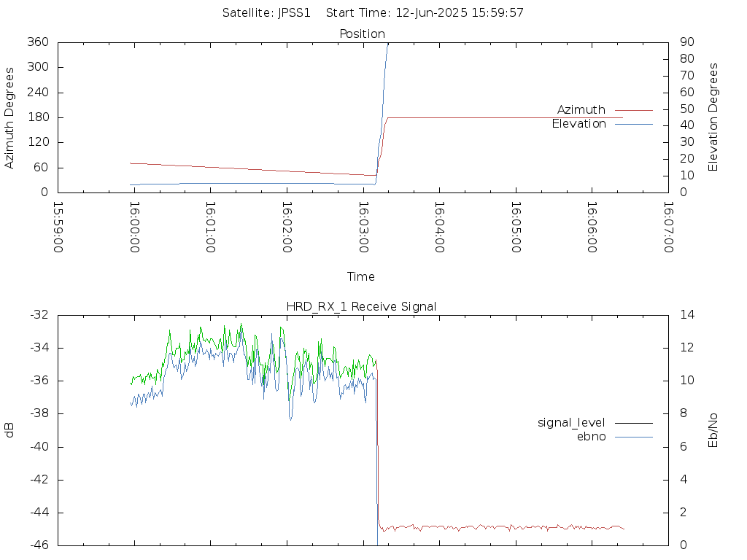This screenshot has height=560, width=747.
Task: Click the "360" azimuth axis tick label
Action: [38, 42]
